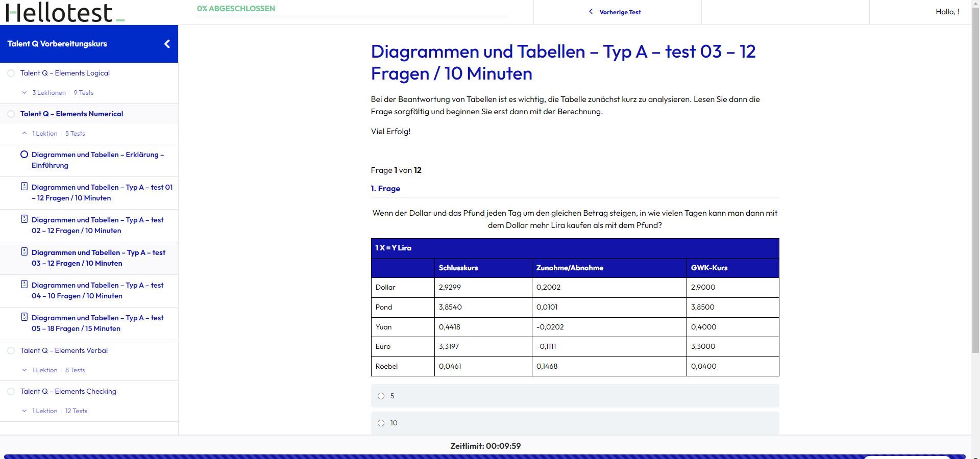This screenshot has width=980, height=459.
Task: Click the 1. Frage heading
Action: tap(385, 189)
